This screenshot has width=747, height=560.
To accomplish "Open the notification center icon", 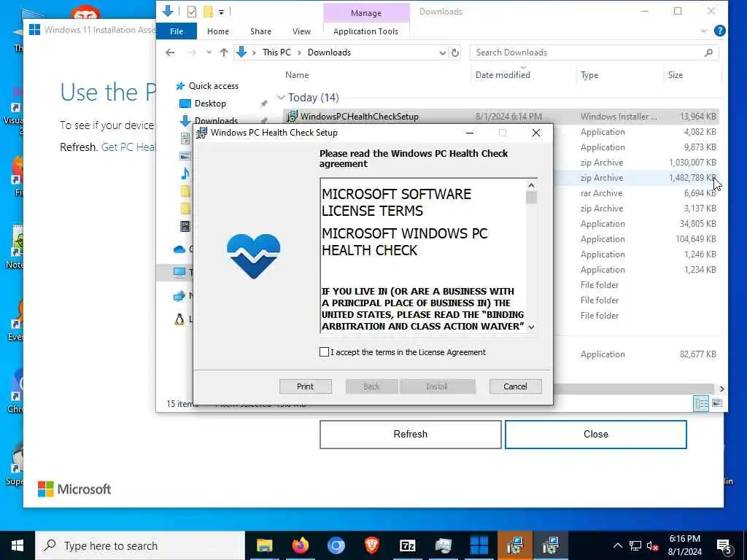I will pyautogui.click(x=724, y=546).
